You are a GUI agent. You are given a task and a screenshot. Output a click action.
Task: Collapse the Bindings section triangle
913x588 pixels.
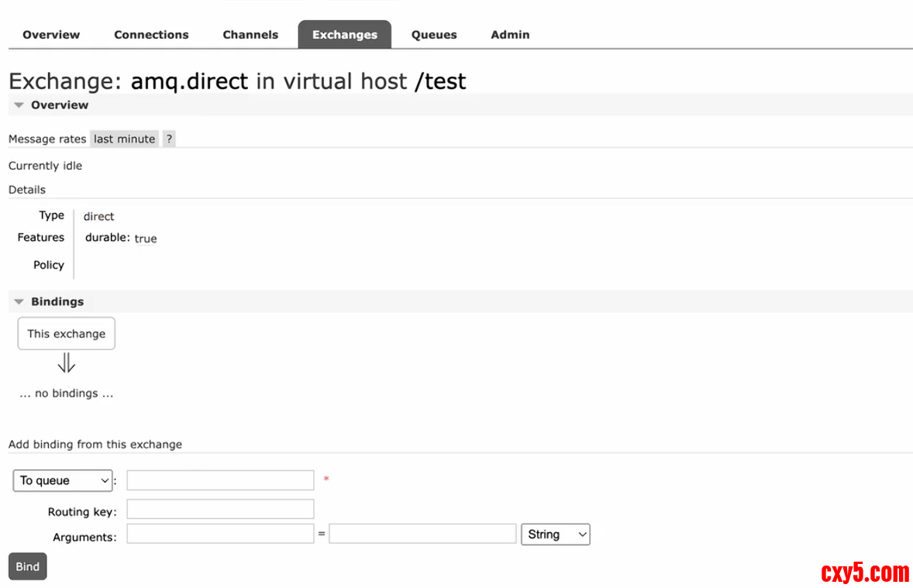[x=19, y=302]
